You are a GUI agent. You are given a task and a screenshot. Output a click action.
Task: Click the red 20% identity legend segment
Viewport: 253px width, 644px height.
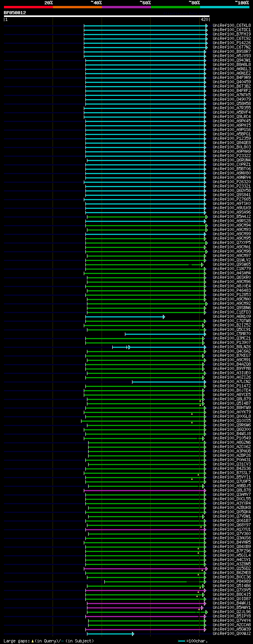(28, 7)
